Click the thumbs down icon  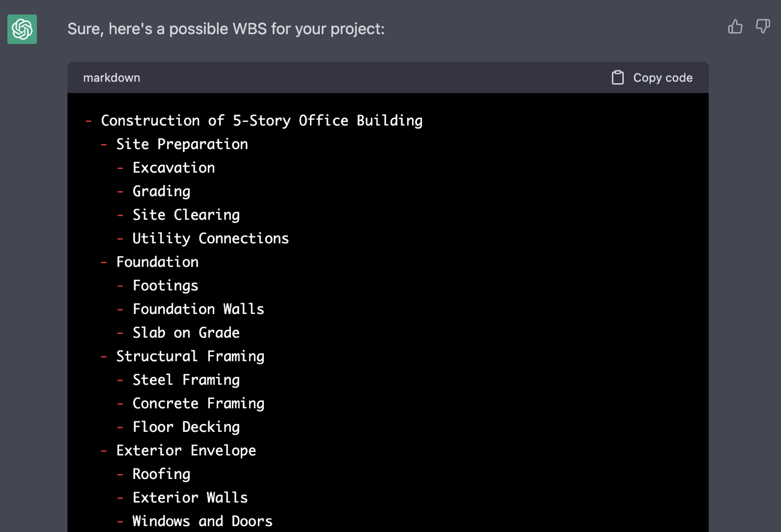(x=762, y=27)
